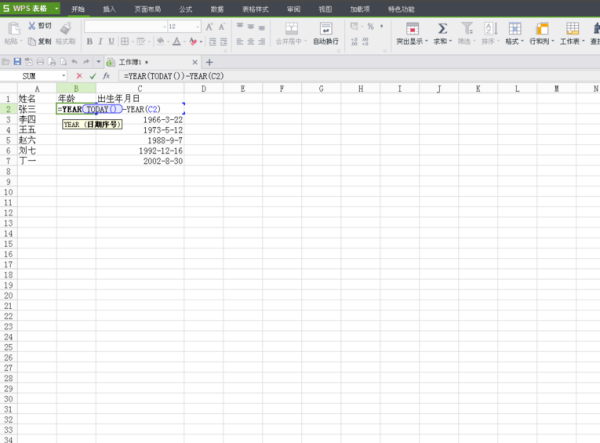This screenshot has width=600, height=443.
Task: Switch to the 开始 (Home) tab
Action: tap(78, 9)
